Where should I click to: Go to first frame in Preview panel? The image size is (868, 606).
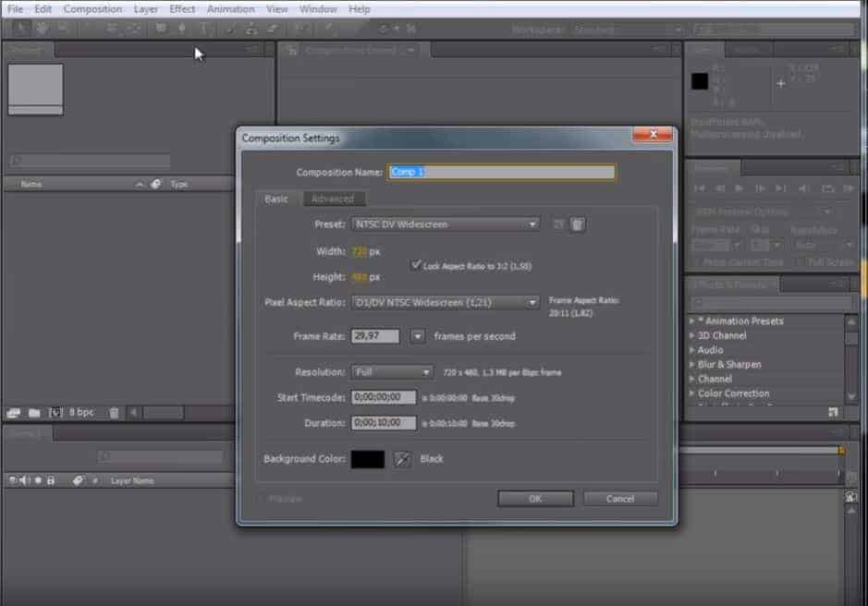coord(700,188)
